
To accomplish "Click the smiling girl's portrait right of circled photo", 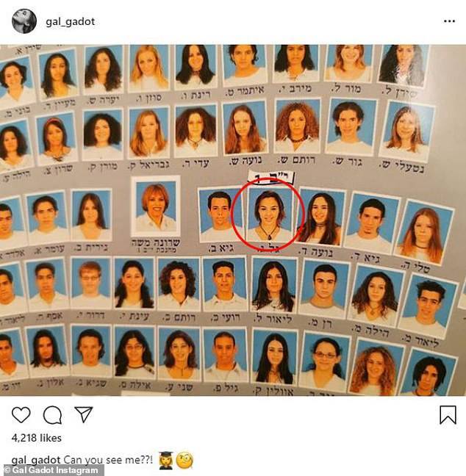I will [321, 217].
